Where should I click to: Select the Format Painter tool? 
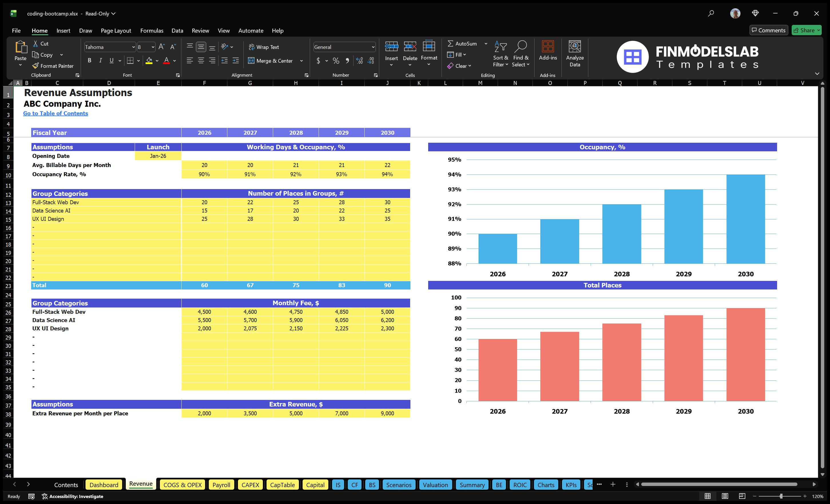coord(53,66)
